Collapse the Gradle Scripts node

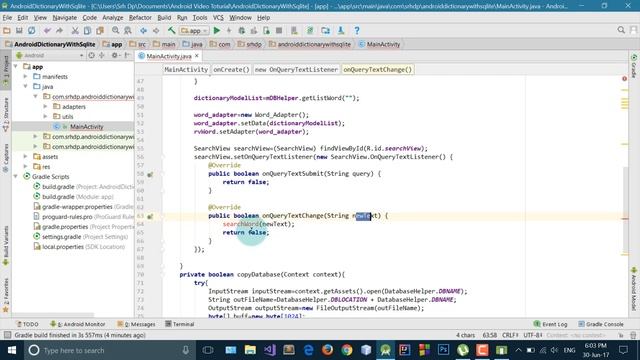point(16,177)
